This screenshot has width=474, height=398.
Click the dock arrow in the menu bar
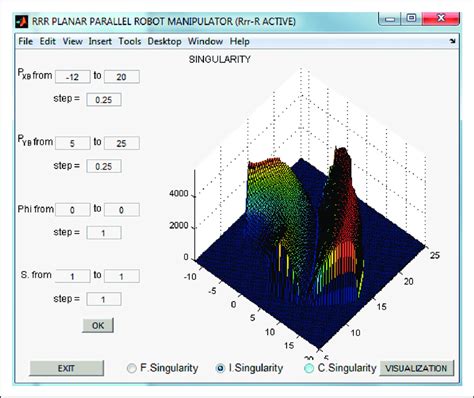[x=452, y=41]
